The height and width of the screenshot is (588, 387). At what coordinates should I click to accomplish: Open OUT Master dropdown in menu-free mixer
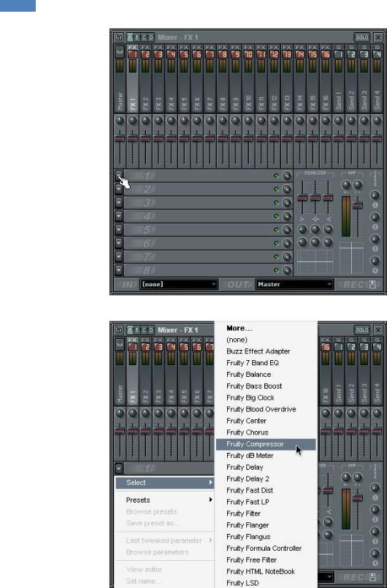tap(294, 284)
